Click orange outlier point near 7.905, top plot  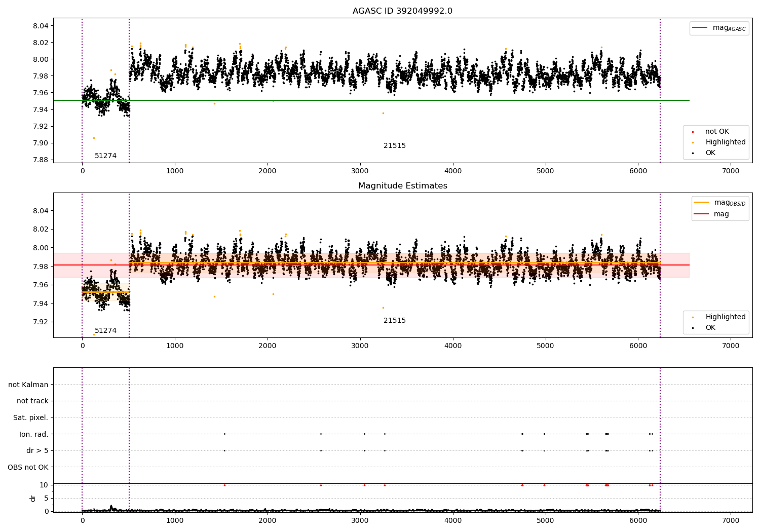(x=94, y=138)
